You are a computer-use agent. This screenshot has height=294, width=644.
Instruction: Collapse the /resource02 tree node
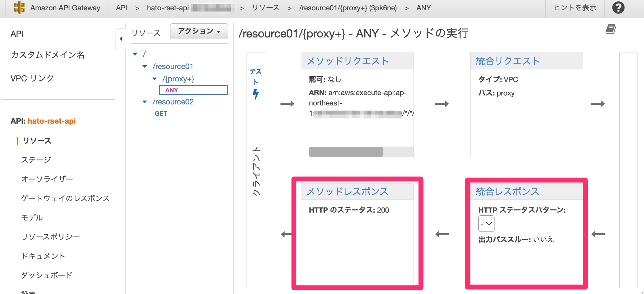coord(145,102)
